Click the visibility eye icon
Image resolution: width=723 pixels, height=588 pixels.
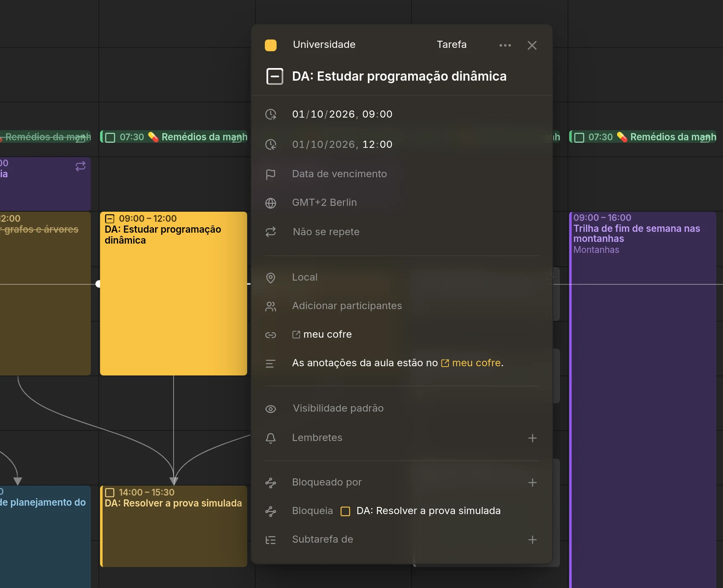(x=271, y=409)
